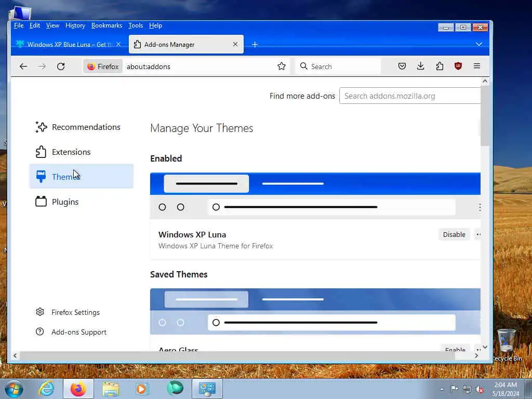
Task: Reload the current page
Action: (61, 66)
